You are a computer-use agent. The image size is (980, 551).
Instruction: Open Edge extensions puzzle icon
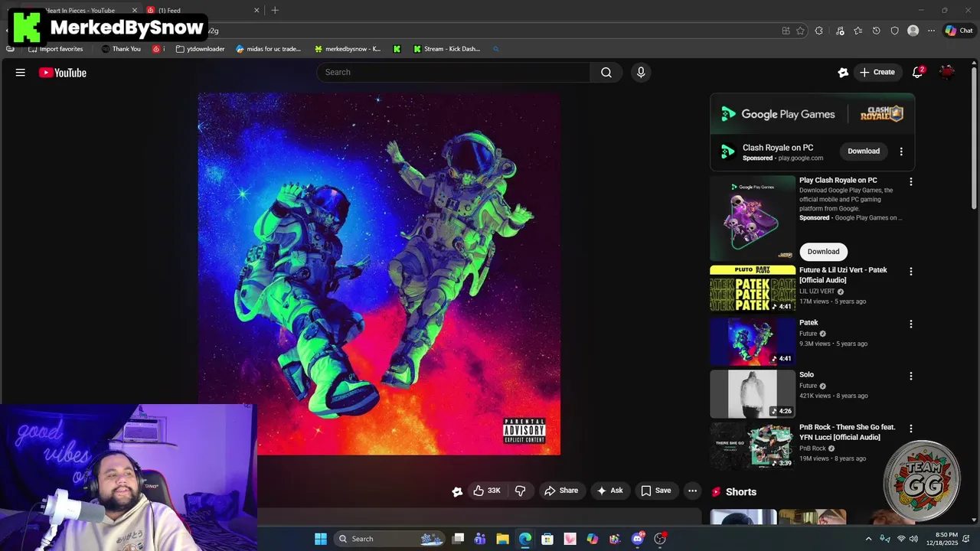pyautogui.click(x=819, y=31)
